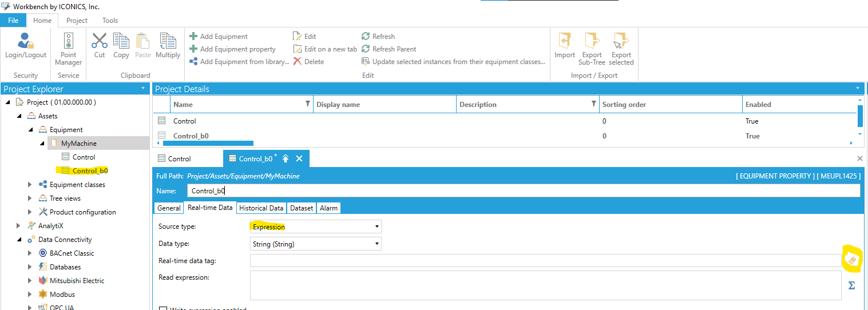This screenshot has height=310, width=868.
Task: Click the Copy clipboard icon
Action: tap(121, 46)
